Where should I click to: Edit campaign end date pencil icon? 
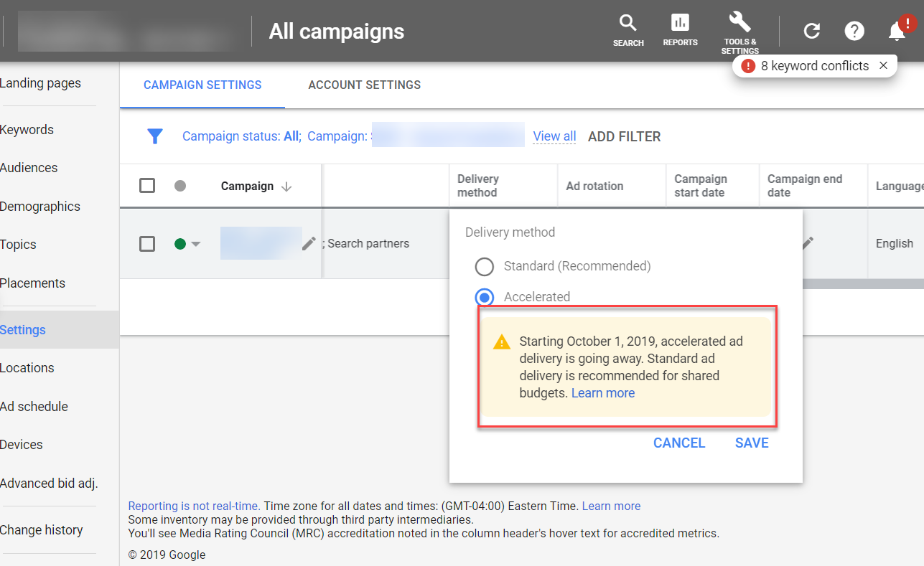tap(808, 242)
